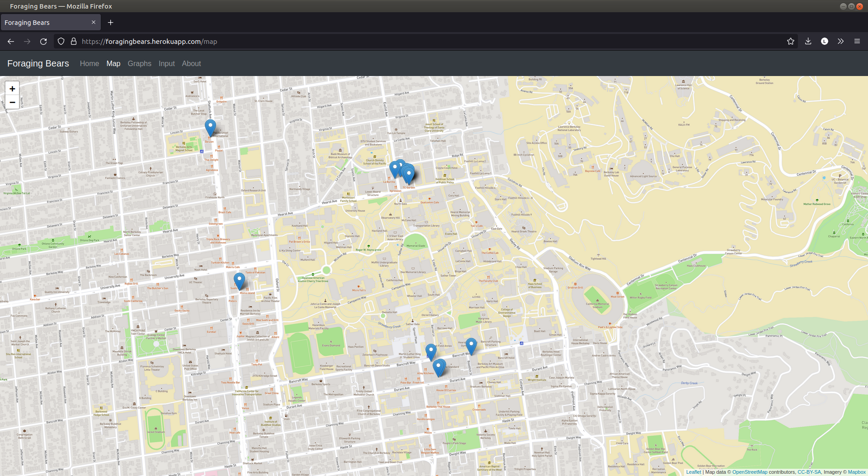This screenshot has width=868, height=476.
Task: Open the Firefox hamburger application menu
Action: pos(857,41)
